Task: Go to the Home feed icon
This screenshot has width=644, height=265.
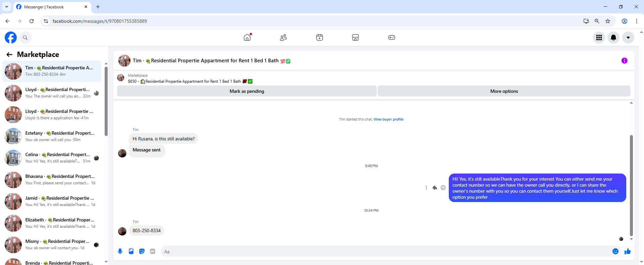Action: click(x=247, y=38)
